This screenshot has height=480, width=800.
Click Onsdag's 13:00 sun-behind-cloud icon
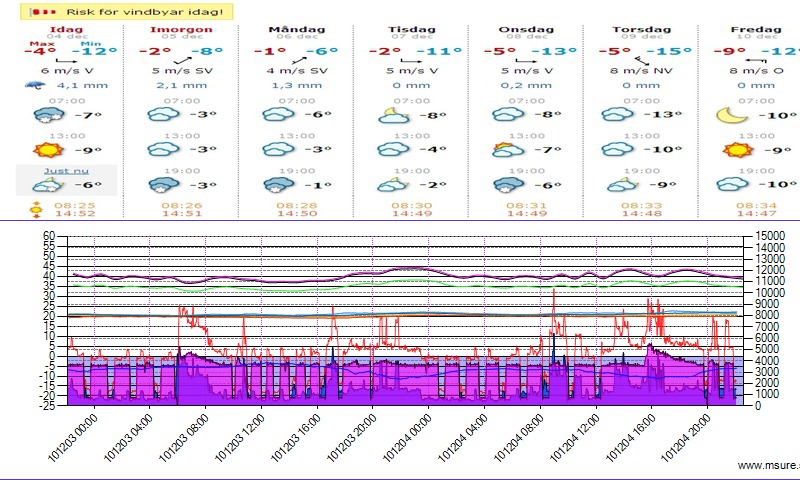(506, 150)
